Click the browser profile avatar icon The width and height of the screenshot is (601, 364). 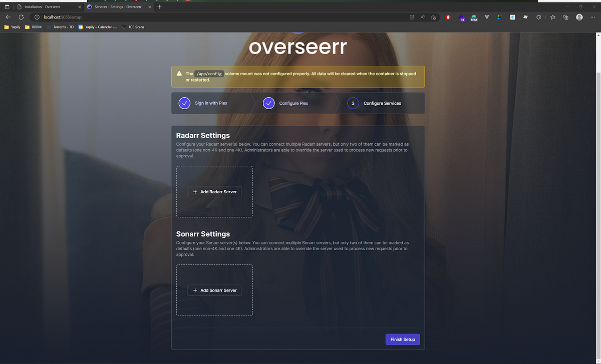(579, 17)
